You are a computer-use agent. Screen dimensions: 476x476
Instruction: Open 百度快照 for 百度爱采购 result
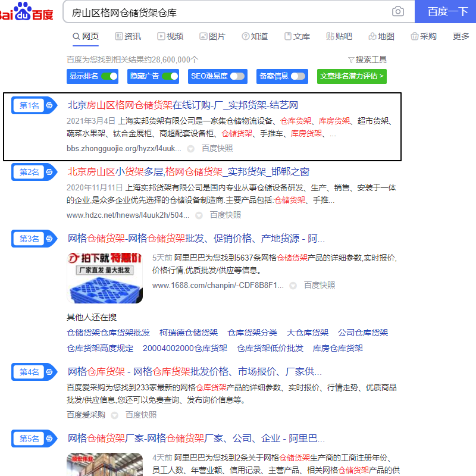point(141,415)
